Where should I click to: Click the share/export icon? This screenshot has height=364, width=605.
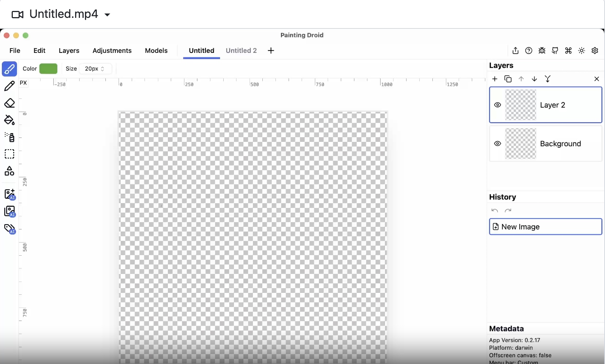pos(516,51)
